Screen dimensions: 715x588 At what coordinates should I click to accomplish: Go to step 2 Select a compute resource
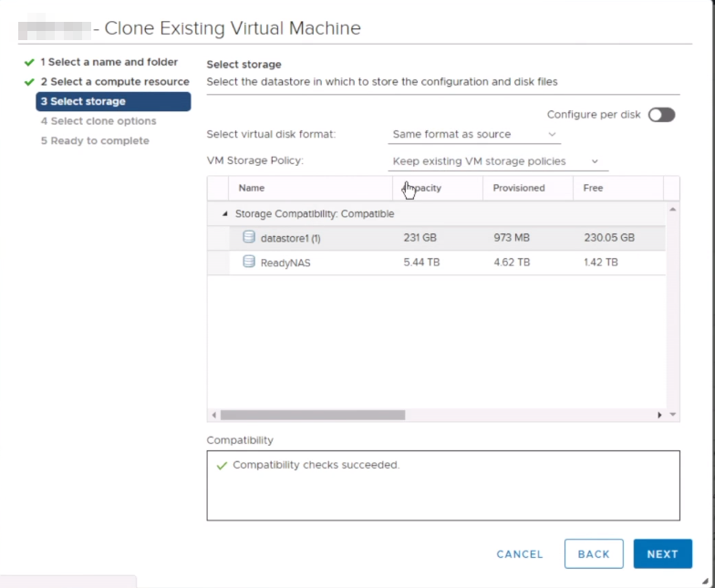(115, 82)
